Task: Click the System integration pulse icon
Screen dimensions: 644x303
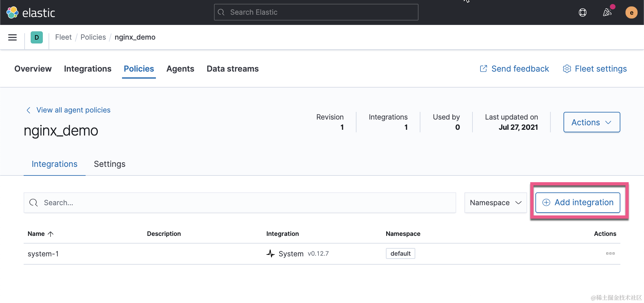Action: (271, 254)
